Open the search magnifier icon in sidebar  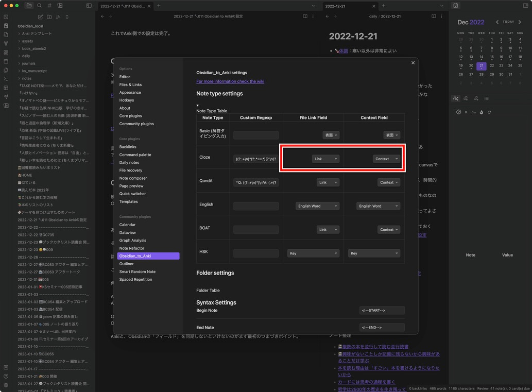click(x=39, y=6)
